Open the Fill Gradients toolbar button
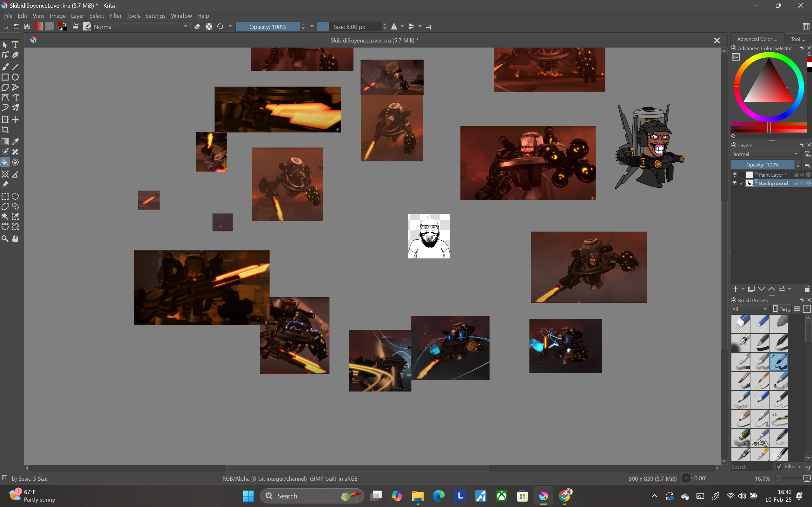Viewport: 812px width, 507px height. (39, 27)
